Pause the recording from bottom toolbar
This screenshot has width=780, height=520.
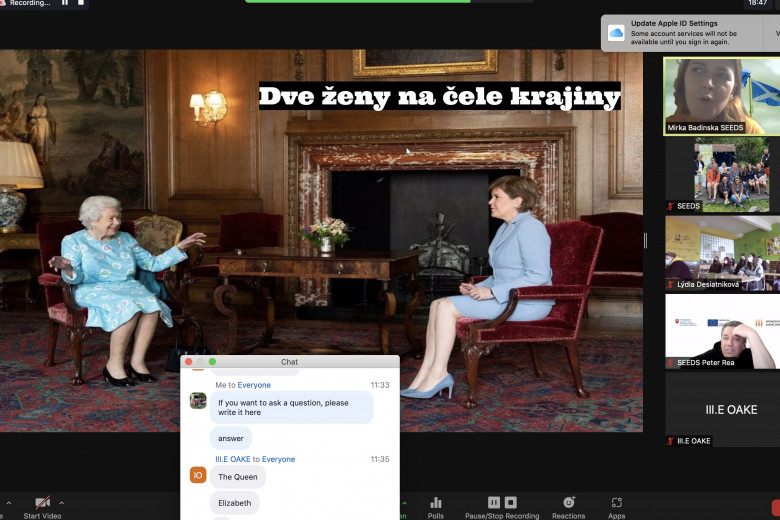[493, 502]
